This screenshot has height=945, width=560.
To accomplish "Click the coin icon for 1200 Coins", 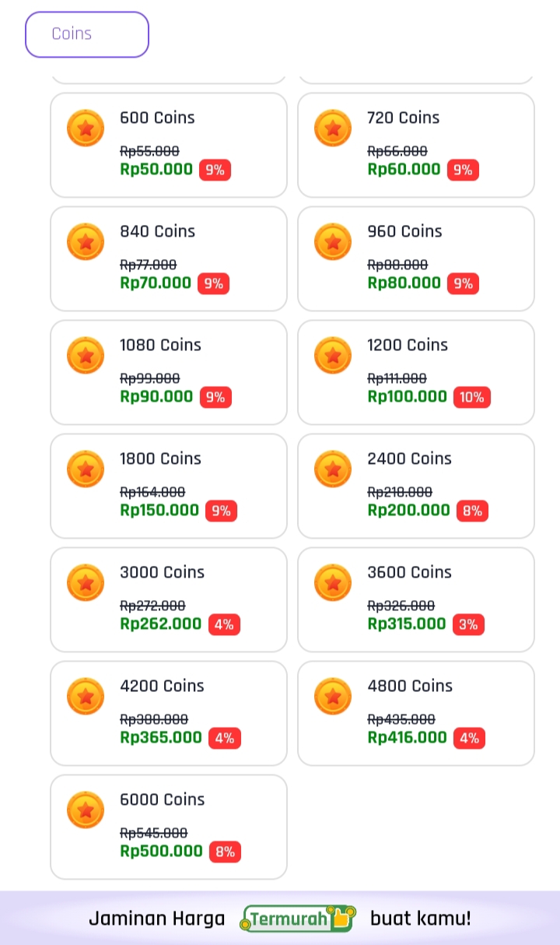I will coord(333,356).
